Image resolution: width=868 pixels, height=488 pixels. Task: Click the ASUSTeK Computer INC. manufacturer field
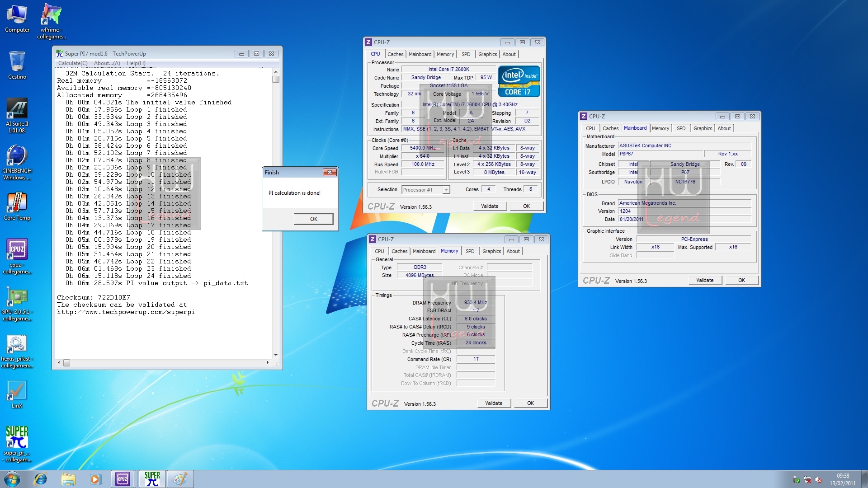[x=684, y=145]
